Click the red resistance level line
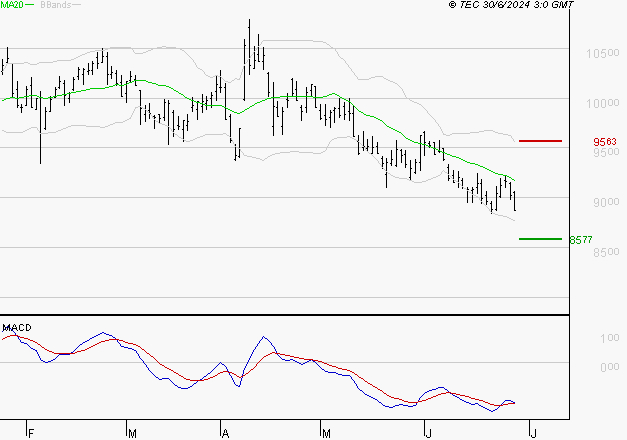The width and height of the screenshot is (627, 440). click(x=540, y=141)
